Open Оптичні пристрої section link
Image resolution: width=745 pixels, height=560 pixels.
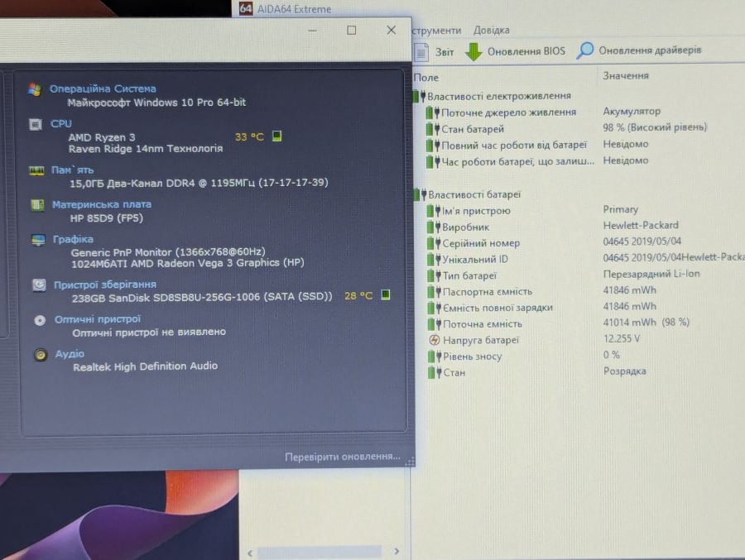[x=98, y=319]
